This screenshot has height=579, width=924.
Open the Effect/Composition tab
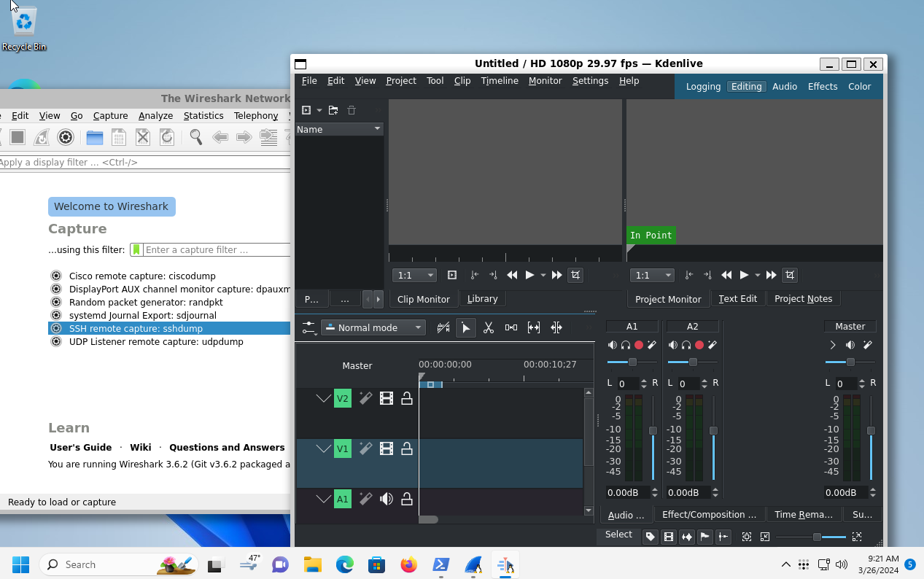coord(710,515)
